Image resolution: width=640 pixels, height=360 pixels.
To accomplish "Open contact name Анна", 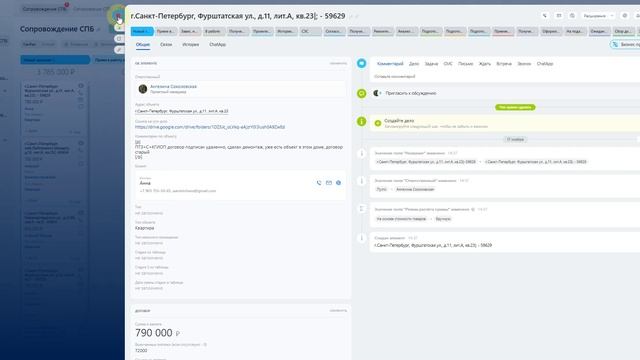I will coord(145,183).
